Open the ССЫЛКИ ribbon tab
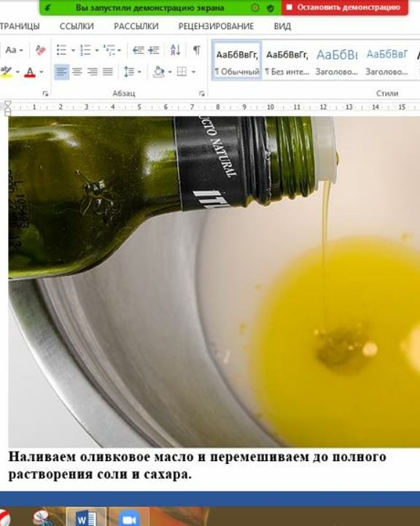Screen dimensions: 420x526 point(77,26)
